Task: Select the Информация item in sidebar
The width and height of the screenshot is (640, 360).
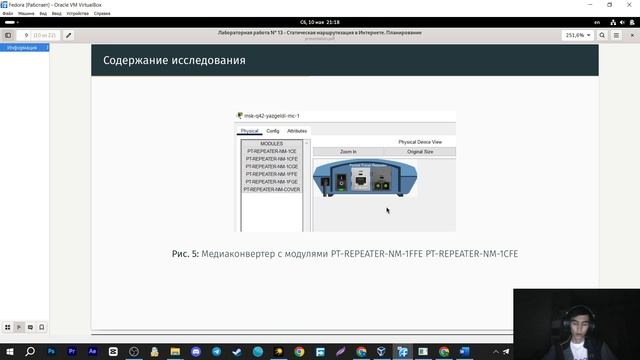Action: pyautogui.click(x=24, y=48)
